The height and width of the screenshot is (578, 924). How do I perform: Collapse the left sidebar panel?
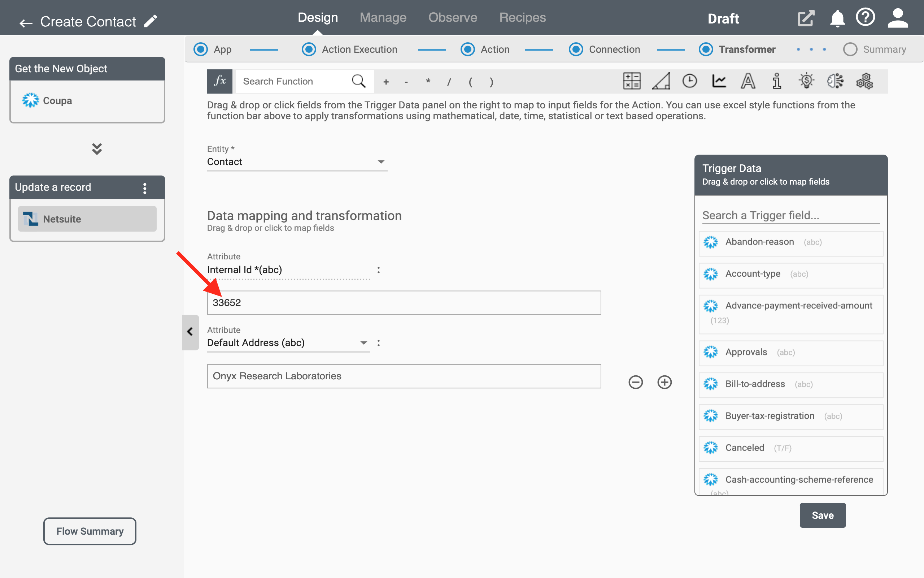[x=190, y=332]
